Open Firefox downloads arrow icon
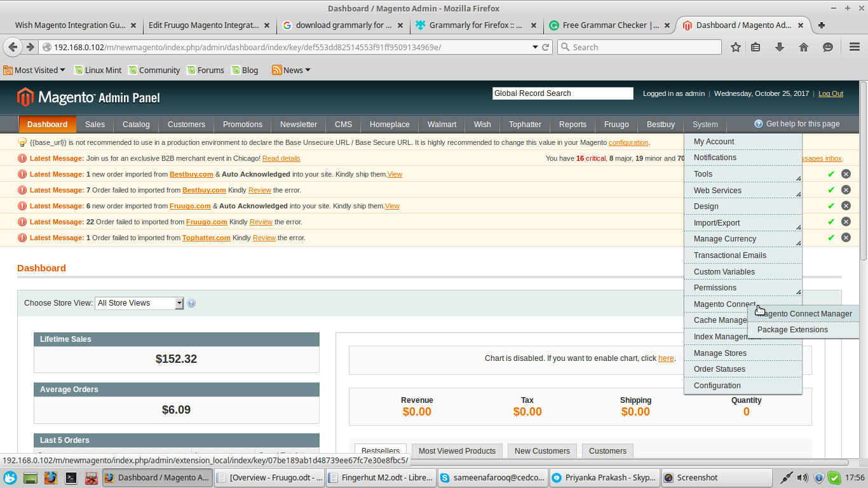Viewport: 868px width, 488px height. (x=780, y=47)
